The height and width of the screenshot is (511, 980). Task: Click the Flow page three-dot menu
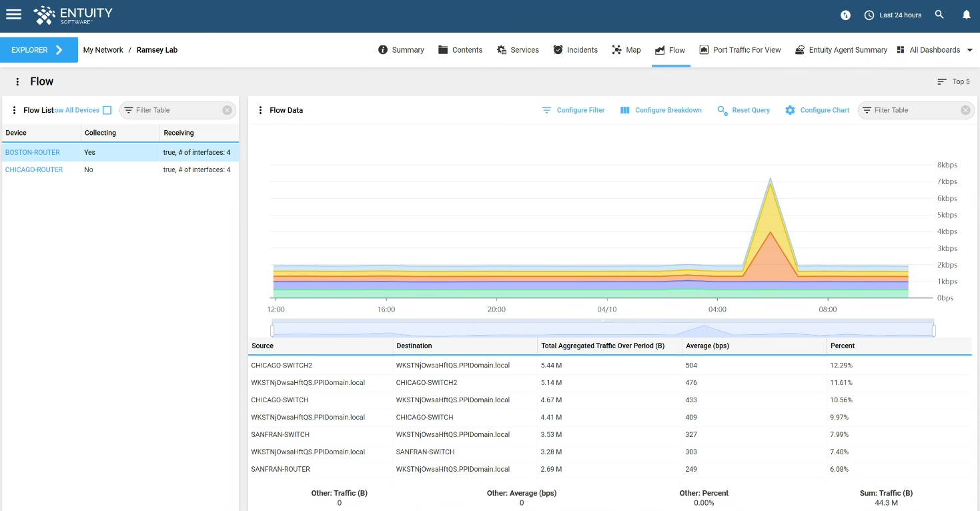coord(17,81)
